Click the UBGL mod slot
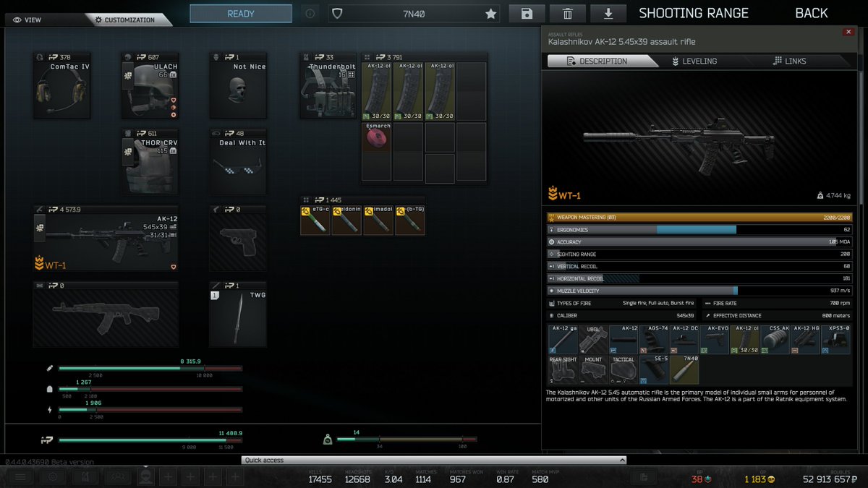This screenshot has height=488, width=868. (x=593, y=340)
